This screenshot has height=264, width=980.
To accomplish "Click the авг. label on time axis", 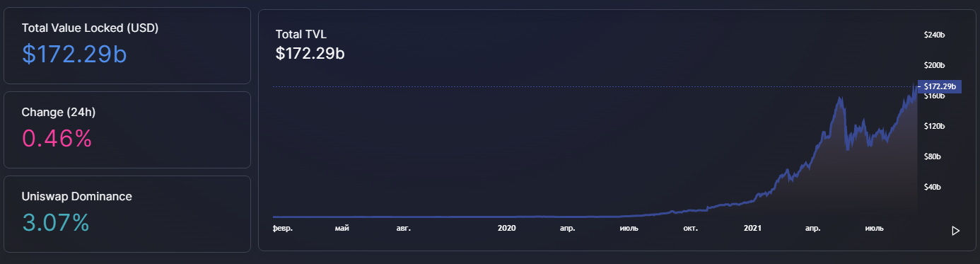I will click(403, 228).
